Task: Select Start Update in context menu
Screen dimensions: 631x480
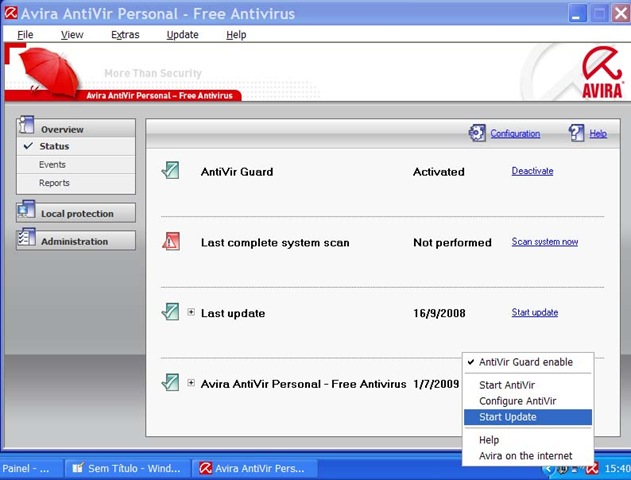Action: click(528, 417)
